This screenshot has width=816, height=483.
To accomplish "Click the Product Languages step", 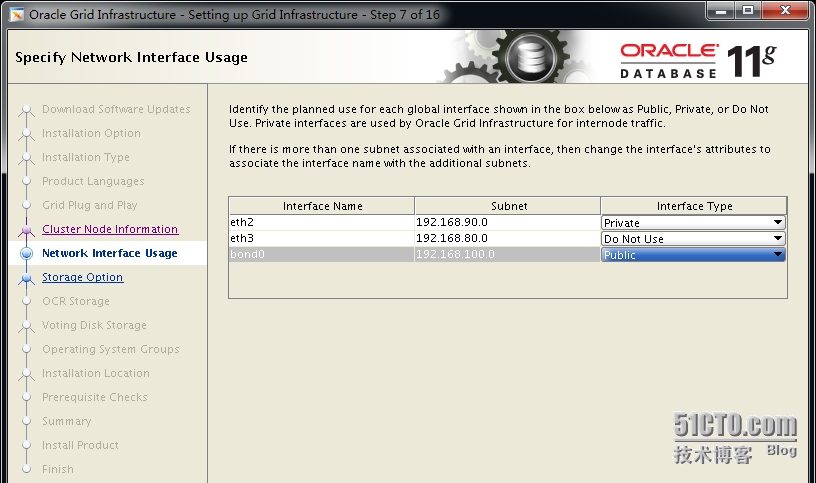I will coord(93,181).
